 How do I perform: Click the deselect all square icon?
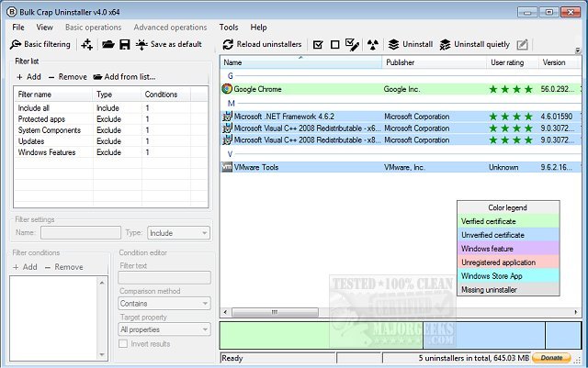point(334,45)
